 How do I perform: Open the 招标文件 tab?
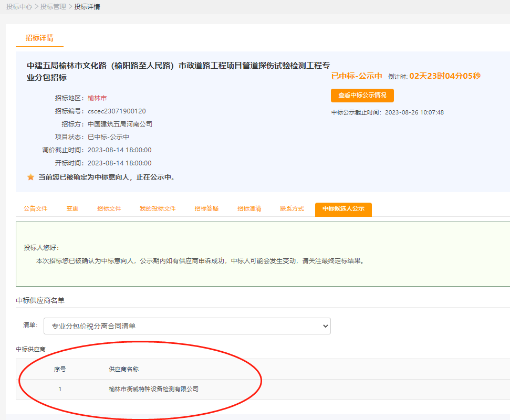(x=109, y=209)
